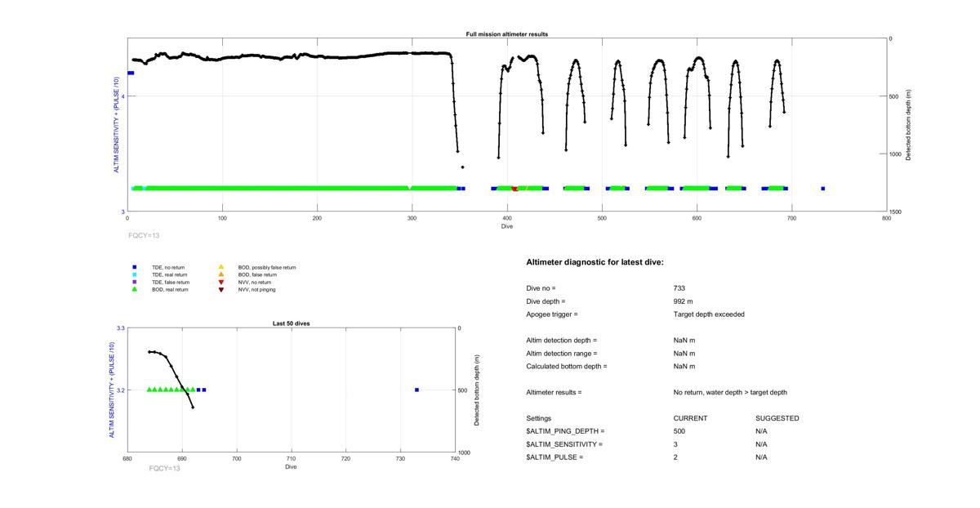
Task: Click the cyan square 'TDE, real return' legend icon
Action: 134,274
